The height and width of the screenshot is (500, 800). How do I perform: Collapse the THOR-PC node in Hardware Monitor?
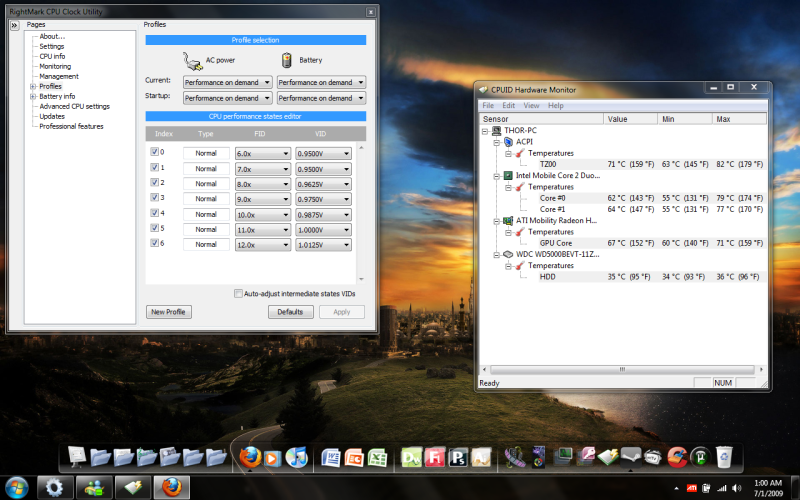(x=485, y=131)
